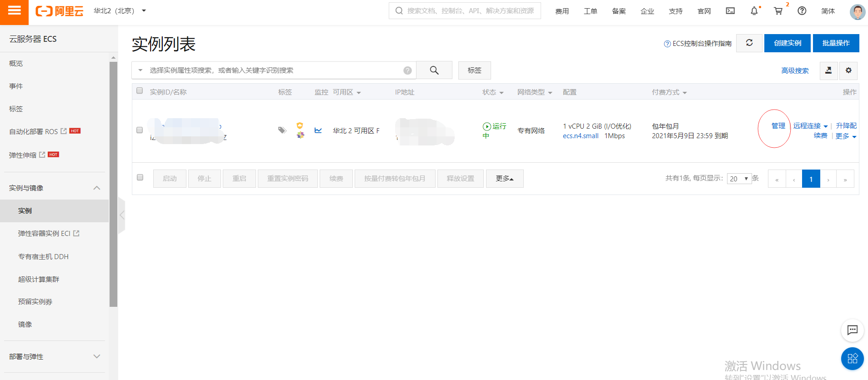Open the 工单 top menu
The height and width of the screenshot is (380, 868).
click(590, 11)
